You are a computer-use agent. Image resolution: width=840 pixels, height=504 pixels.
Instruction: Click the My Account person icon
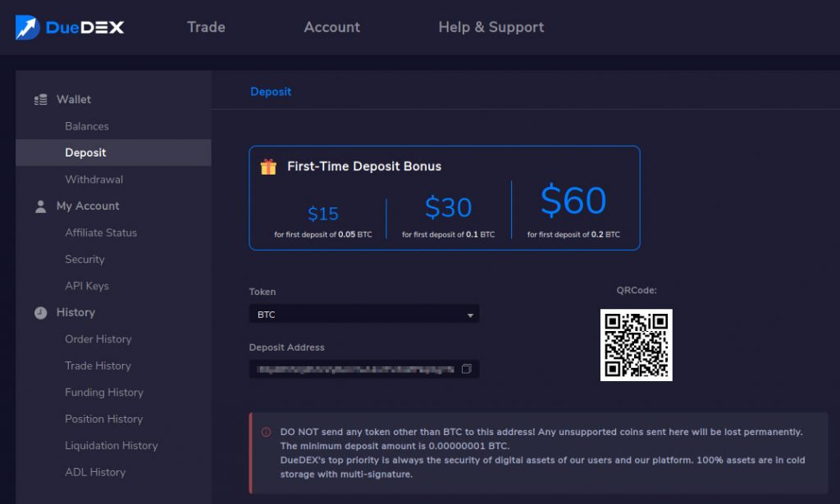click(x=41, y=206)
